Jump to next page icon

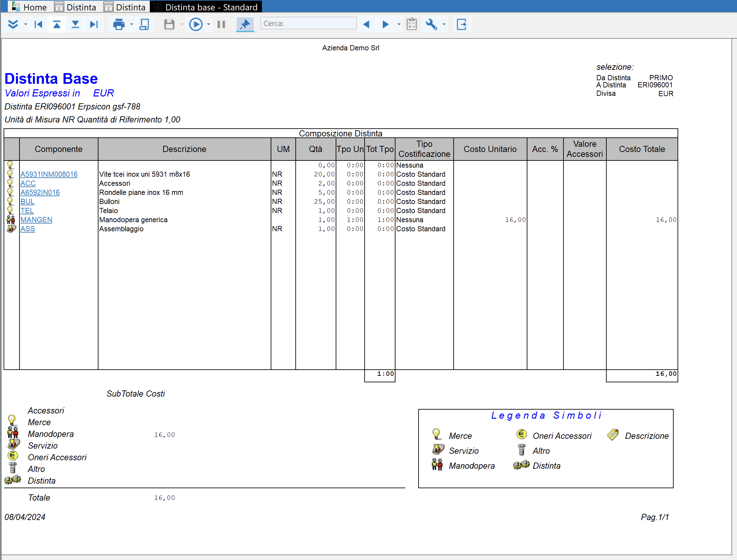[x=75, y=24]
